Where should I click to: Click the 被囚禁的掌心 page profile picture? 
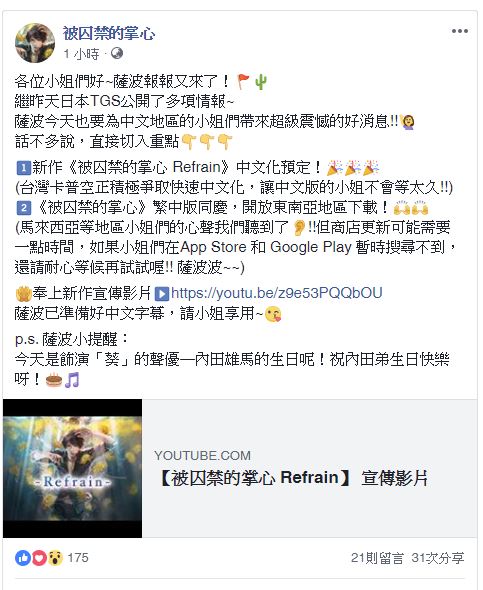click(x=35, y=43)
